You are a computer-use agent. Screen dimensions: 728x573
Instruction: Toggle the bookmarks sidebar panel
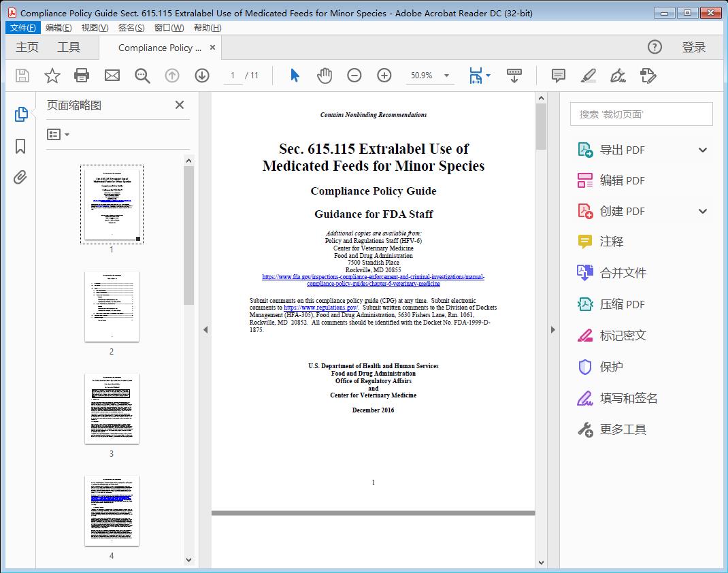point(20,147)
